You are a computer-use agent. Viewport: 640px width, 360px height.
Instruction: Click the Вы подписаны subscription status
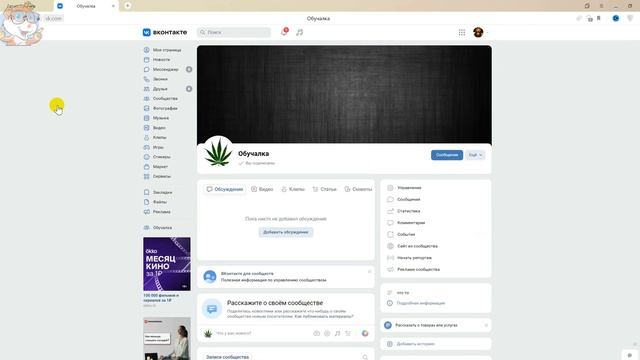pyautogui.click(x=257, y=163)
